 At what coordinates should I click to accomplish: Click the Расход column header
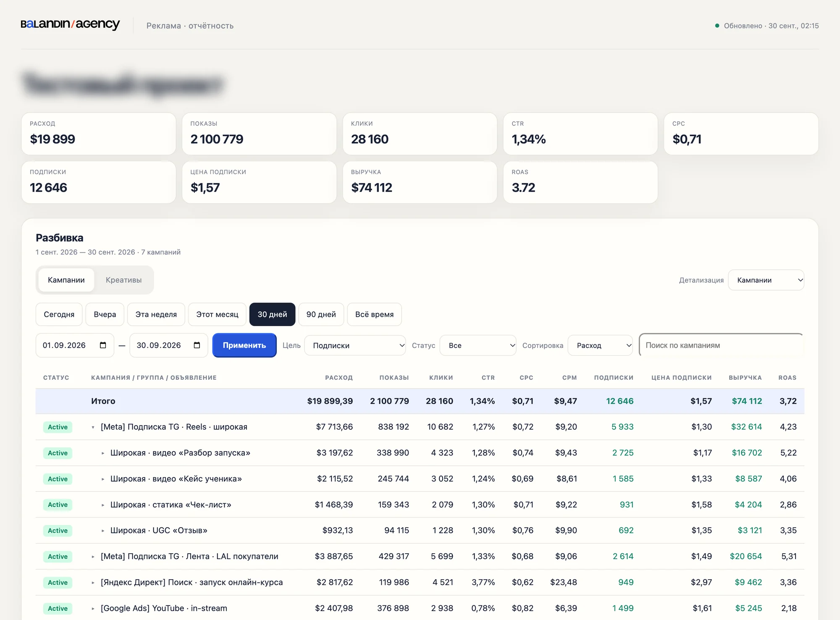coord(339,378)
